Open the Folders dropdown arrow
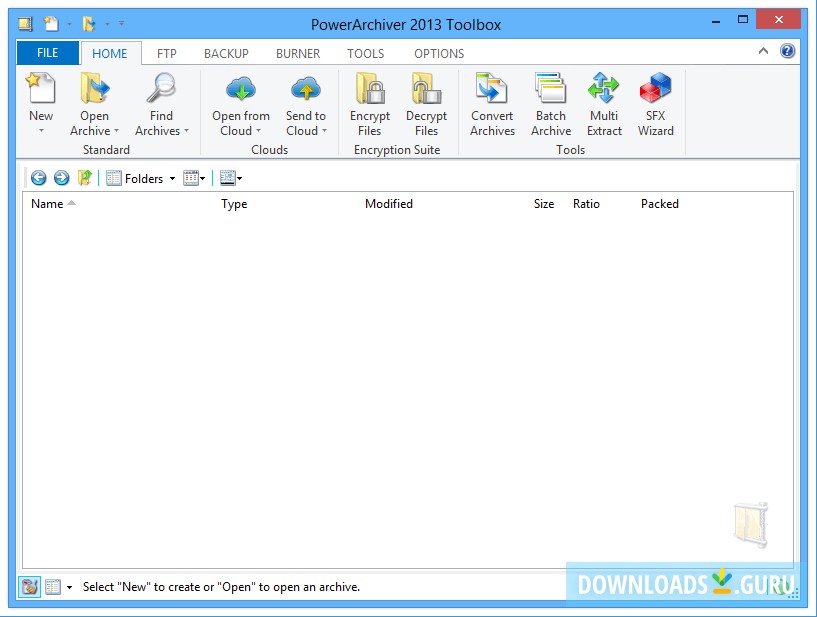The height and width of the screenshot is (617, 817). (172, 179)
